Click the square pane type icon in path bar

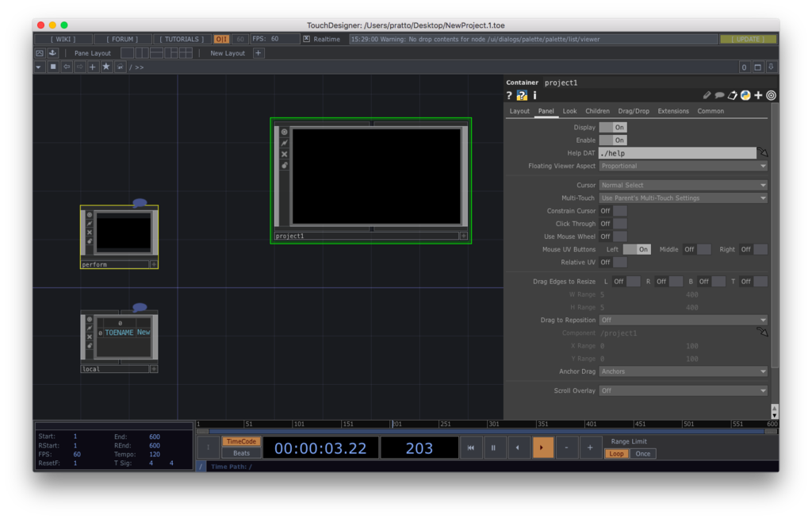pos(53,67)
